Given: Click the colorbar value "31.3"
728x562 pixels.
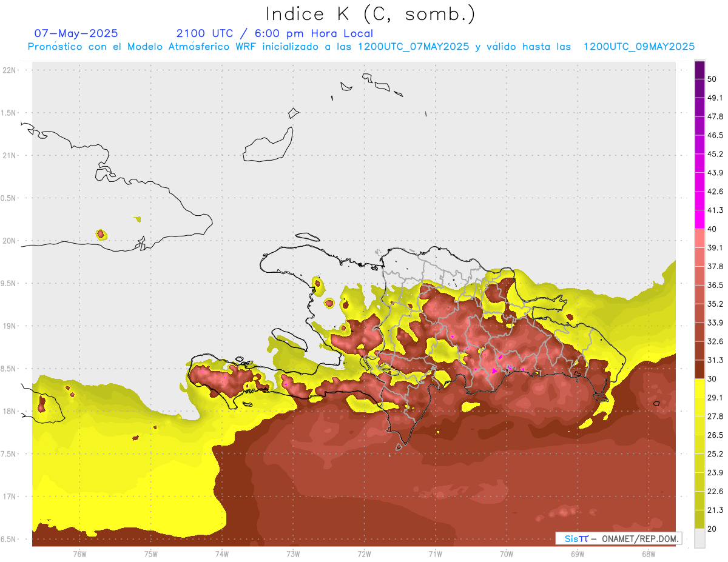Looking at the screenshot, I should click(715, 360).
